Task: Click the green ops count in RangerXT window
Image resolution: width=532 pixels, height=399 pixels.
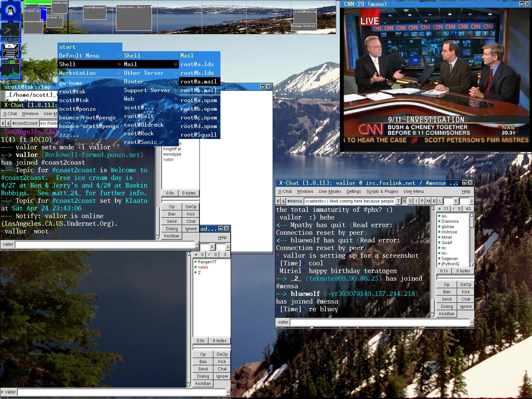Action: click(x=200, y=255)
